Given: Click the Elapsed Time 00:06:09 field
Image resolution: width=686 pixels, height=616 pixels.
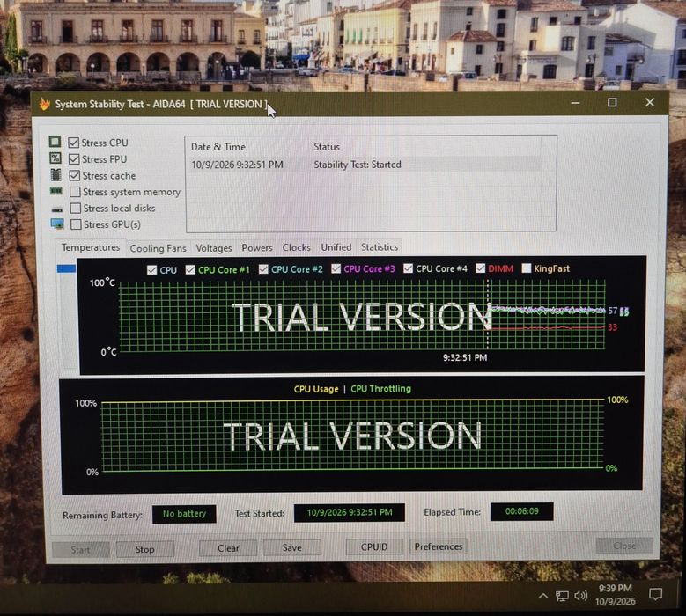Looking at the screenshot, I should (522, 511).
